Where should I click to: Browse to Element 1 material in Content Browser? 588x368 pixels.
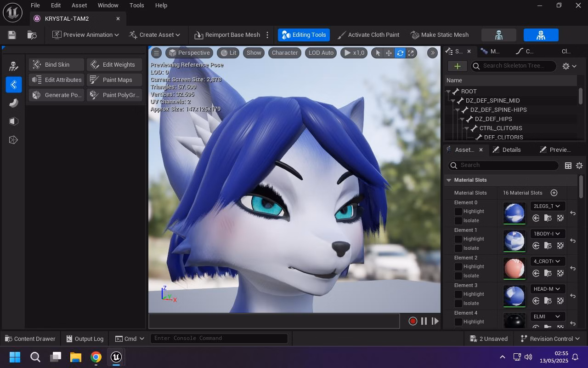tap(548, 246)
